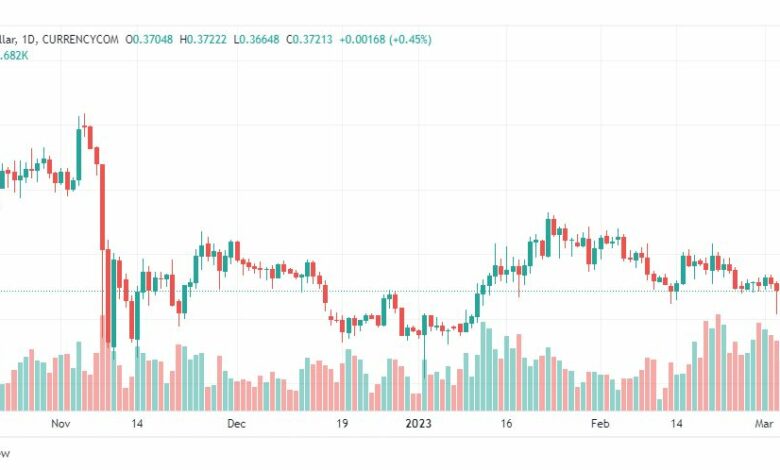The image size is (780, 470).
Task: Click the dotted current price line
Action: coord(390,291)
